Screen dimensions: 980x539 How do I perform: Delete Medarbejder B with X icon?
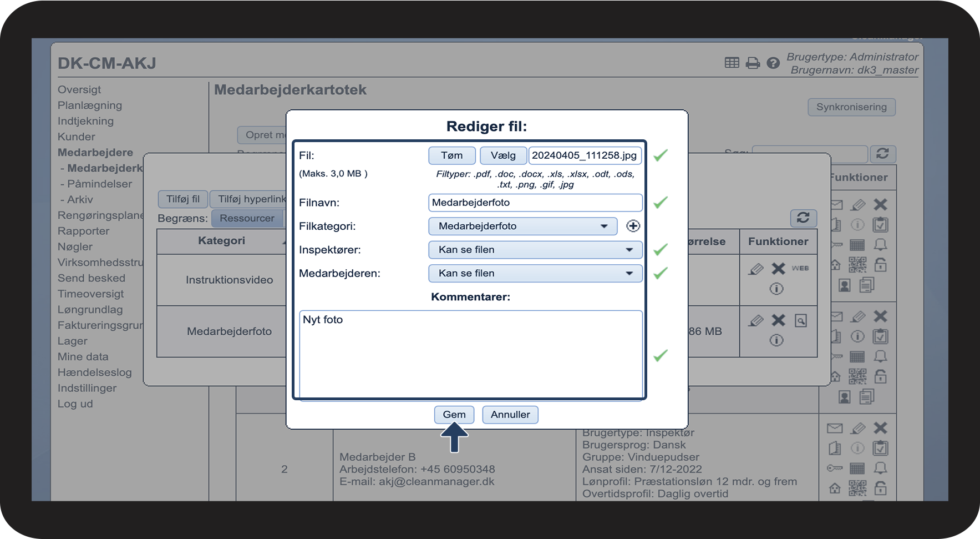coord(880,428)
